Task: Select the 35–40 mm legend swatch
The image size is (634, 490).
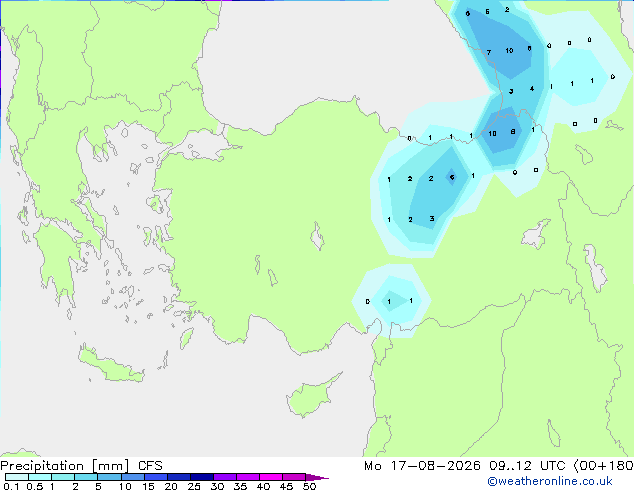Action: click(x=247, y=477)
